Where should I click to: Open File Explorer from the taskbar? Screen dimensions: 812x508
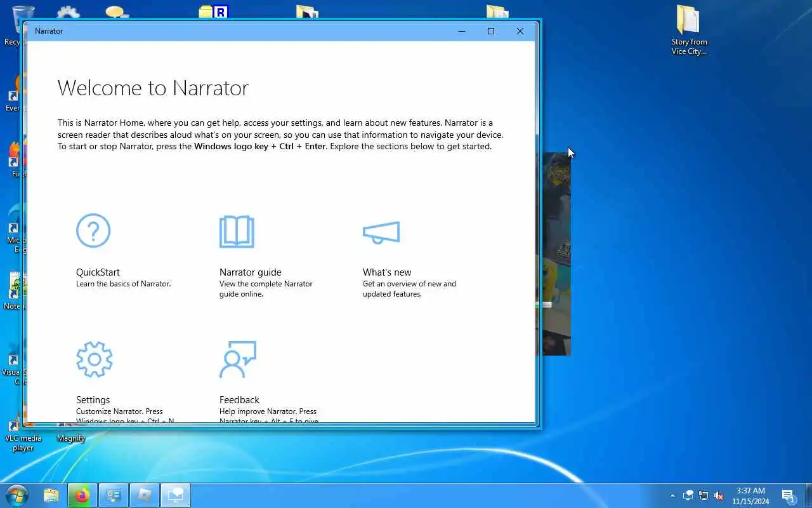(51, 495)
